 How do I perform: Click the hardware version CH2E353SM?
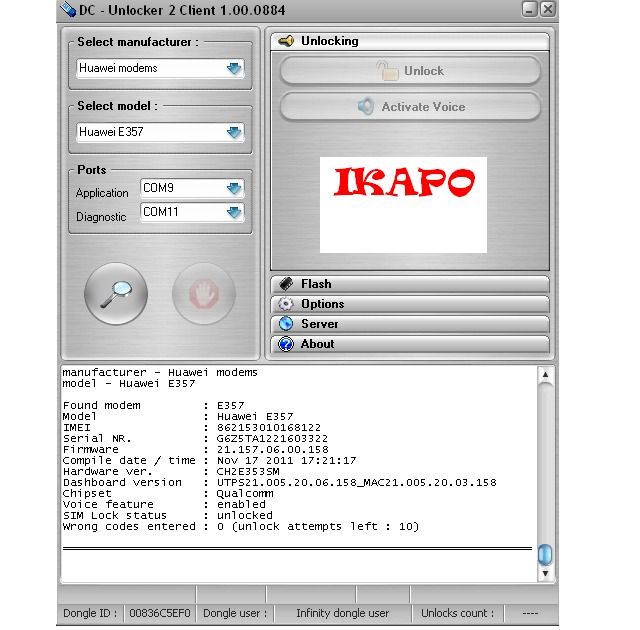(x=248, y=472)
